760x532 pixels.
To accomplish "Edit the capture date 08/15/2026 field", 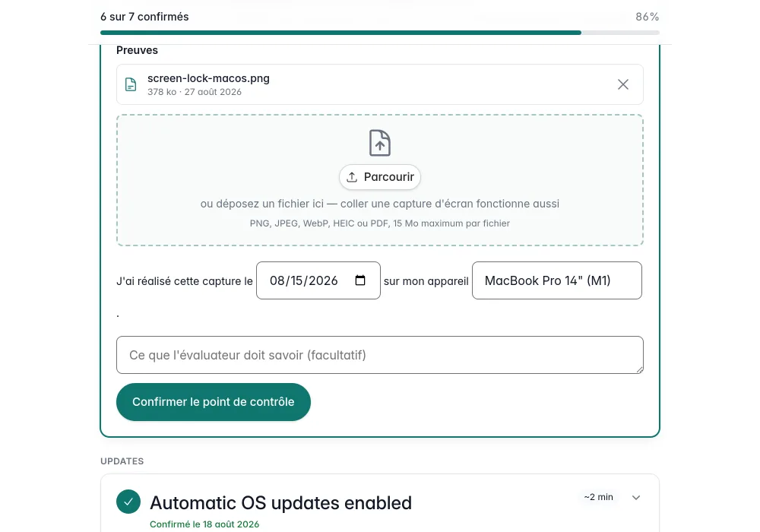I will pyautogui.click(x=318, y=280).
